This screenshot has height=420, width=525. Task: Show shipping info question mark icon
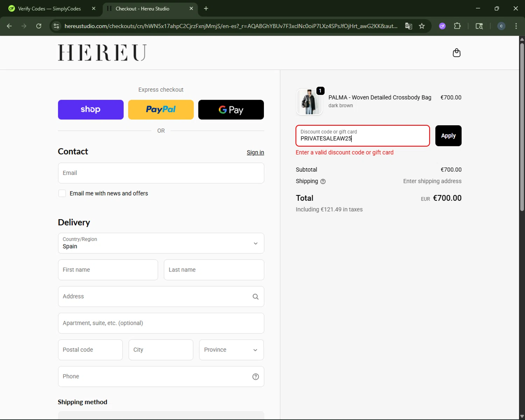click(x=323, y=181)
